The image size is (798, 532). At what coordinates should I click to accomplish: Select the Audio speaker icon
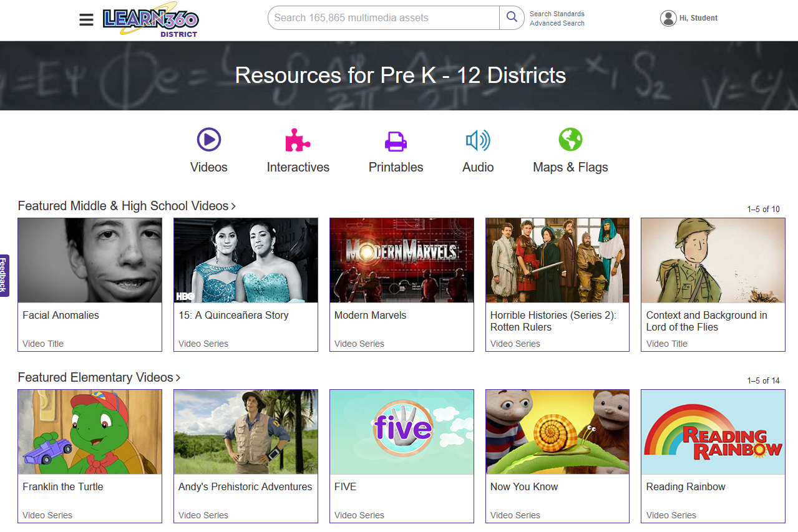(x=478, y=140)
